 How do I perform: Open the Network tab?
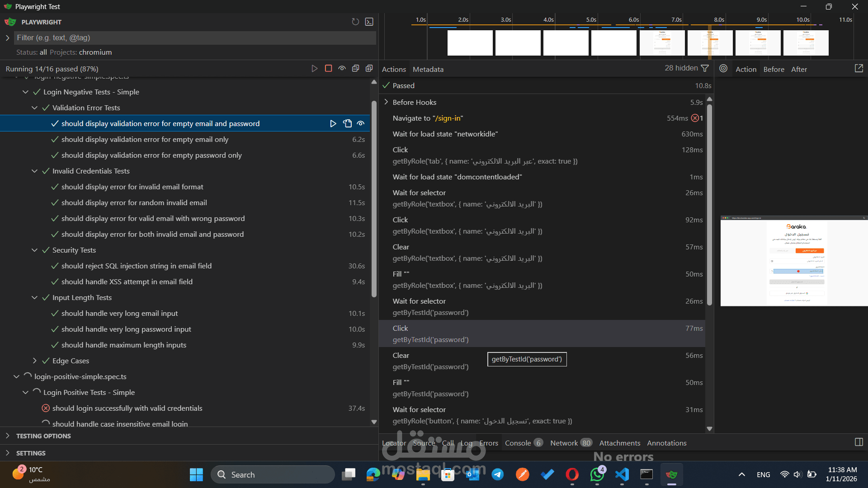tap(564, 443)
